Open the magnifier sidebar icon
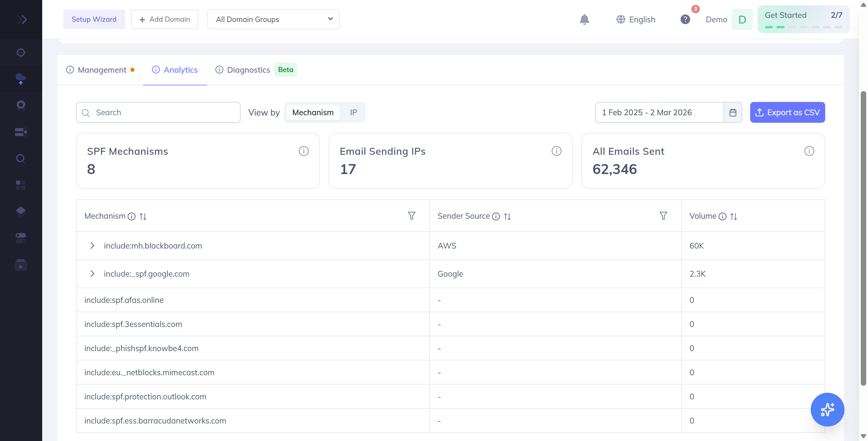This screenshot has width=868, height=441. pos(21,158)
